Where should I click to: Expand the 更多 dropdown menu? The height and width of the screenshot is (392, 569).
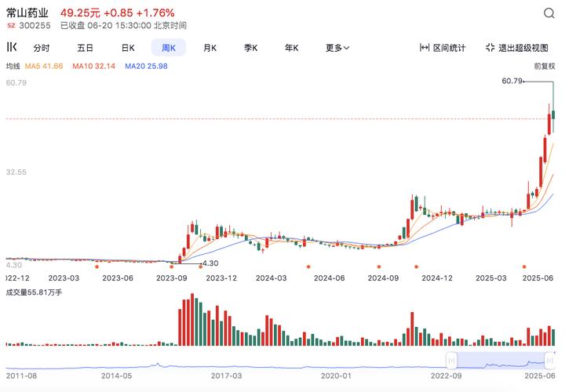click(x=337, y=48)
